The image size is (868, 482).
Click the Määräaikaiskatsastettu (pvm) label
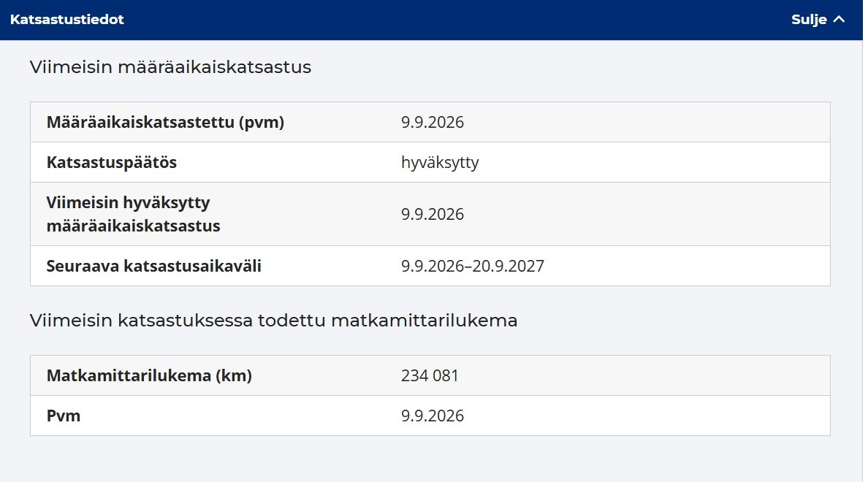click(x=165, y=122)
